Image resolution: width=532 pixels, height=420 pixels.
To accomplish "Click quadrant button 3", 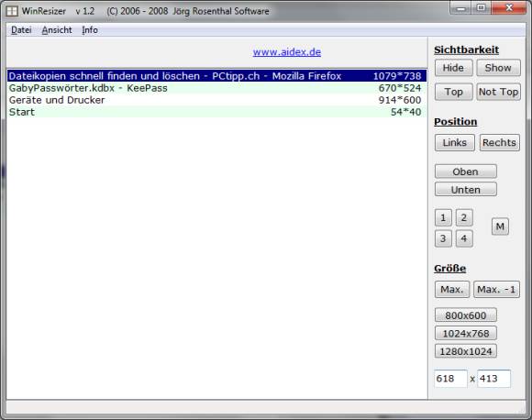I will tap(443, 238).
